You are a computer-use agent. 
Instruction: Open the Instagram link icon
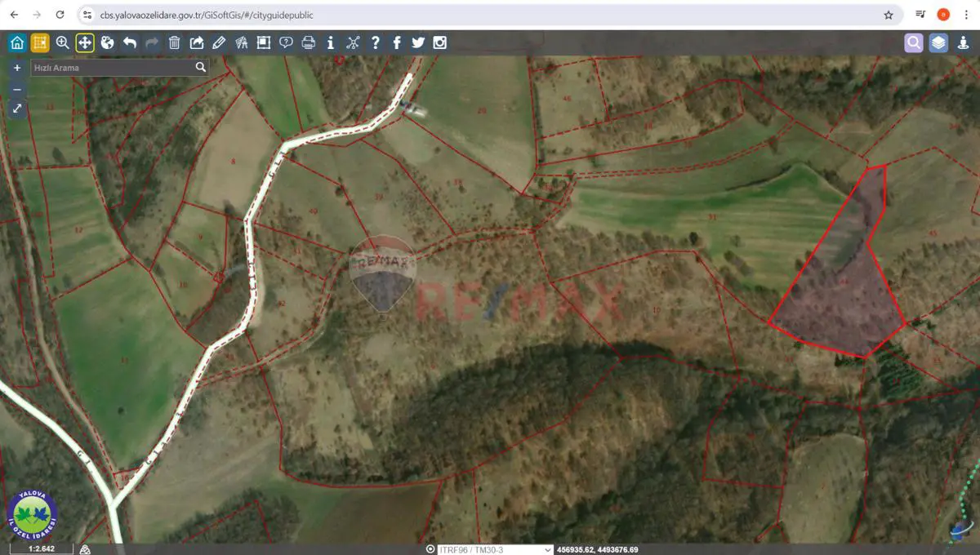coord(440,42)
